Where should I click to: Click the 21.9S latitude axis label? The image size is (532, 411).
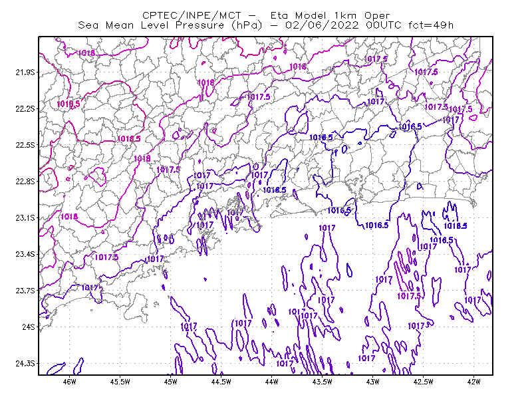point(25,72)
